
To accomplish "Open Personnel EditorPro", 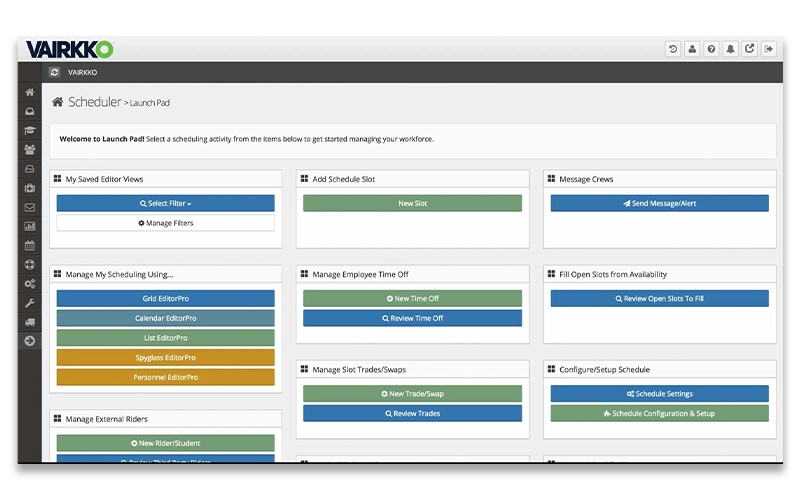I will pos(165,377).
